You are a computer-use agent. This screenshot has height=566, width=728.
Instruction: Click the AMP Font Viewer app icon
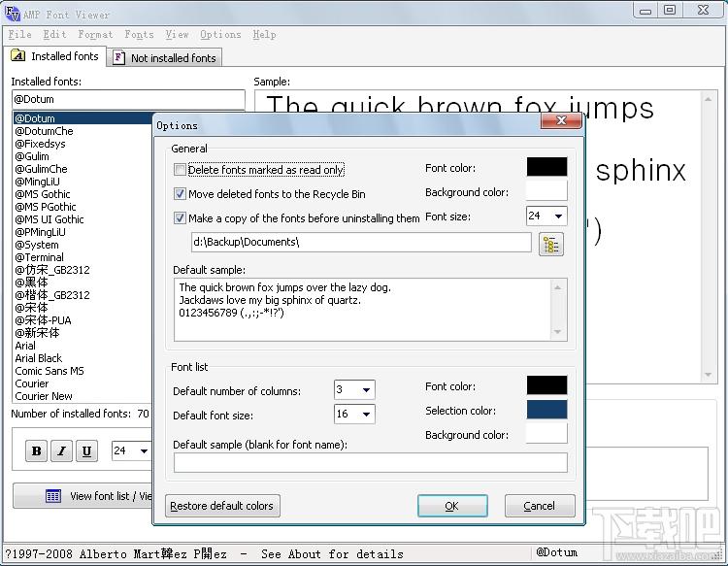[12, 13]
